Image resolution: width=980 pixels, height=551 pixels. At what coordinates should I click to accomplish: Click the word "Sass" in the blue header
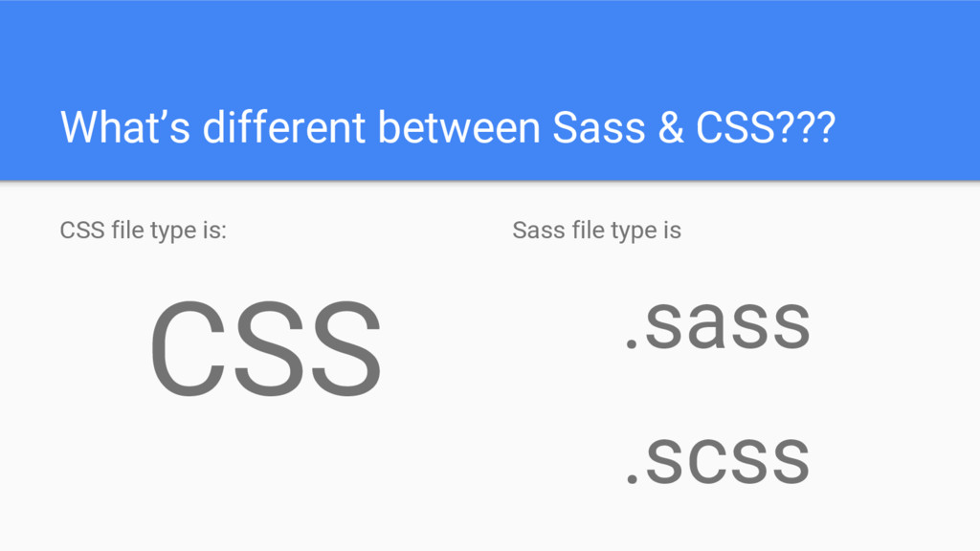pos(599,127)
